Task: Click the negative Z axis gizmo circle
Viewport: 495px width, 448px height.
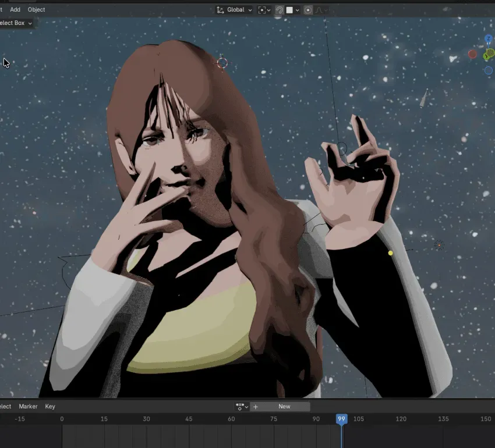Action: coord(489,70)
